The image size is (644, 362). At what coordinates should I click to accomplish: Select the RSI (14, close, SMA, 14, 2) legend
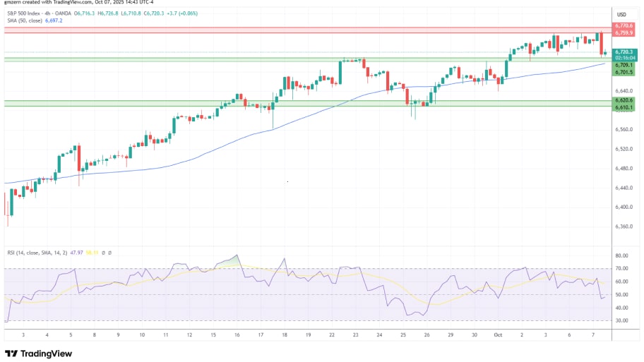click(35, 252)
